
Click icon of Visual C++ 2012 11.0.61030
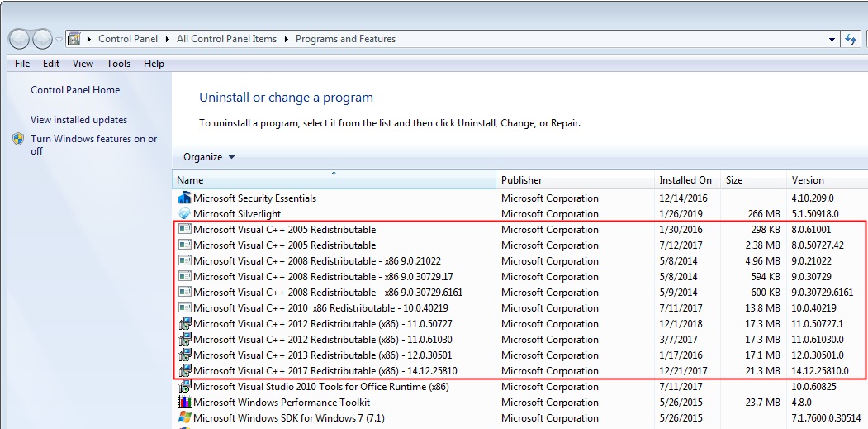pyautogui.click(x=184, y=339)
